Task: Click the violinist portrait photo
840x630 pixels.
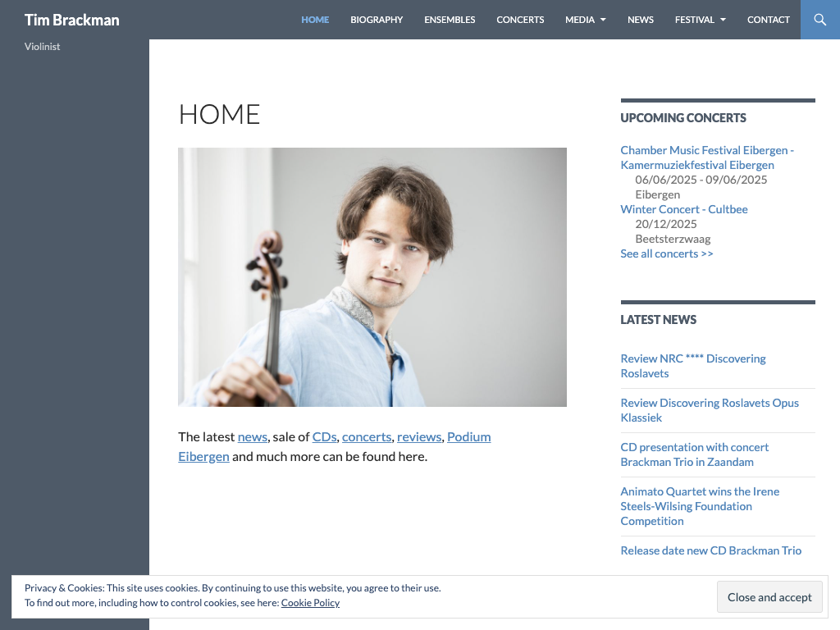Action: click(x=372, y=277)
